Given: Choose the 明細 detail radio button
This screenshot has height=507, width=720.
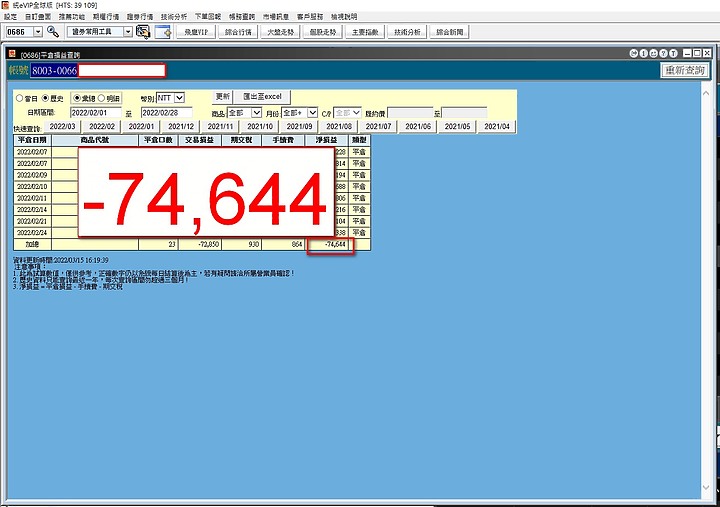Looking at the screenshot, I should tap(101, 98).
